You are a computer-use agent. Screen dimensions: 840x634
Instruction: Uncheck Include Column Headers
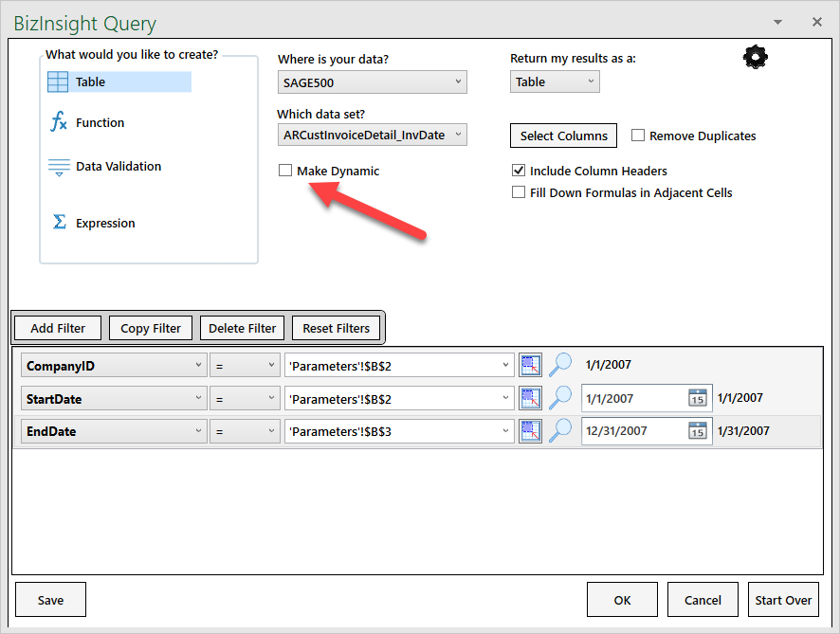pos(518,171)
